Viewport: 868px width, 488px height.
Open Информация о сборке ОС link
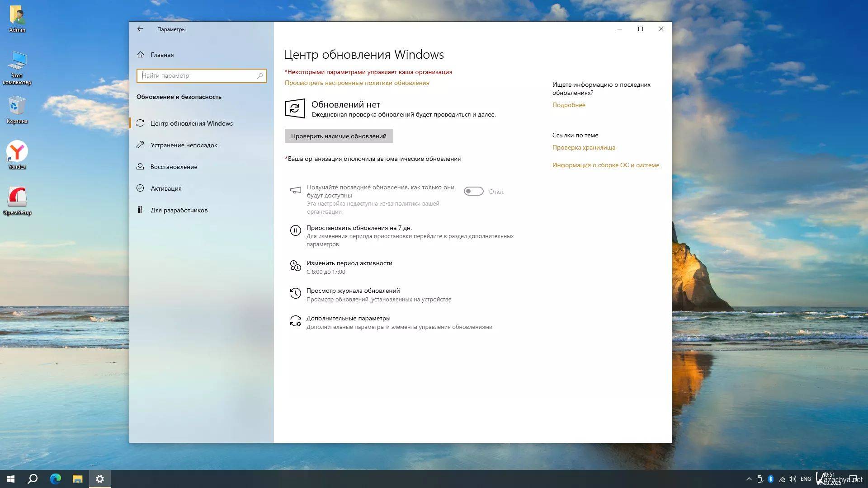(x=605, y=165)
